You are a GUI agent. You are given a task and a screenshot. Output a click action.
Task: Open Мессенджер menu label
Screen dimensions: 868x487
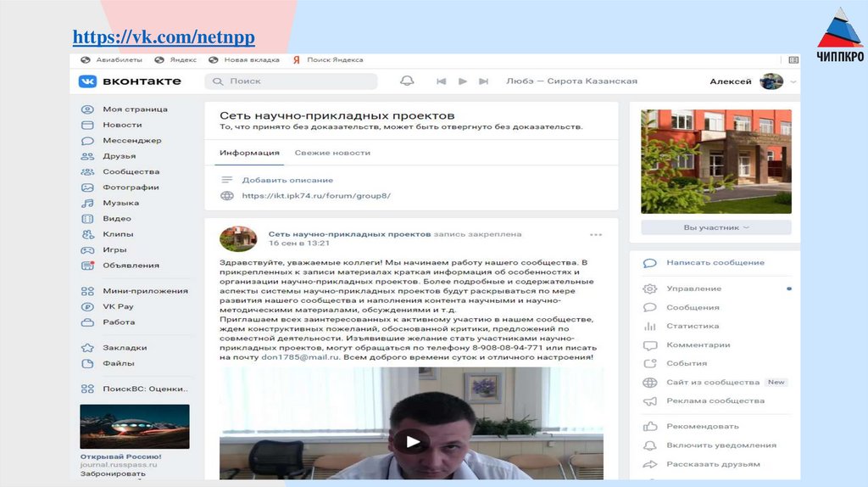[x=132, y=140]
